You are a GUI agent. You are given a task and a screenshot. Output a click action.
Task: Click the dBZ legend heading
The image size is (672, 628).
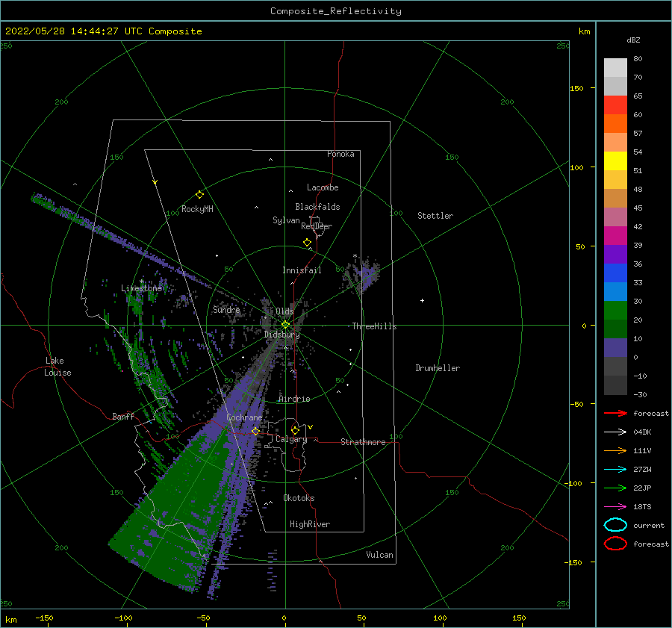(x=633, y=40)
